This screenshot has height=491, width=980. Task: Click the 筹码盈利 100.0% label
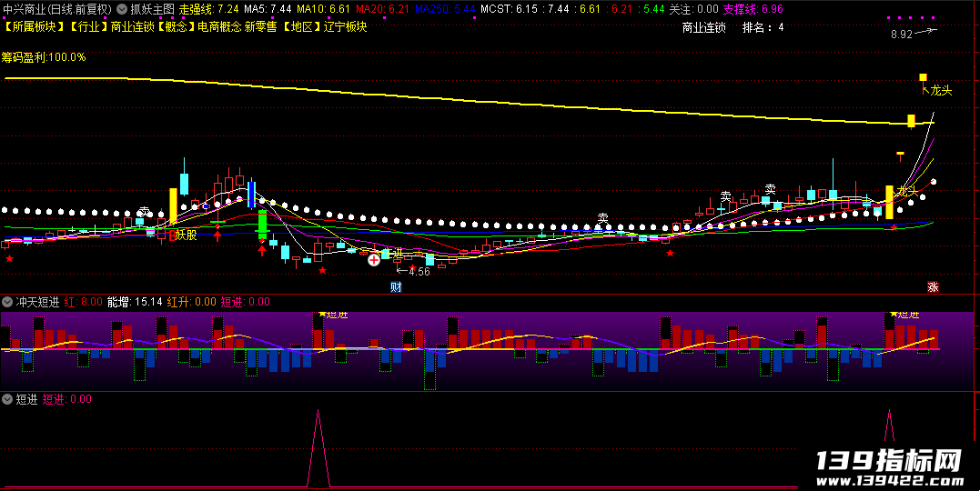coord(44,57)
